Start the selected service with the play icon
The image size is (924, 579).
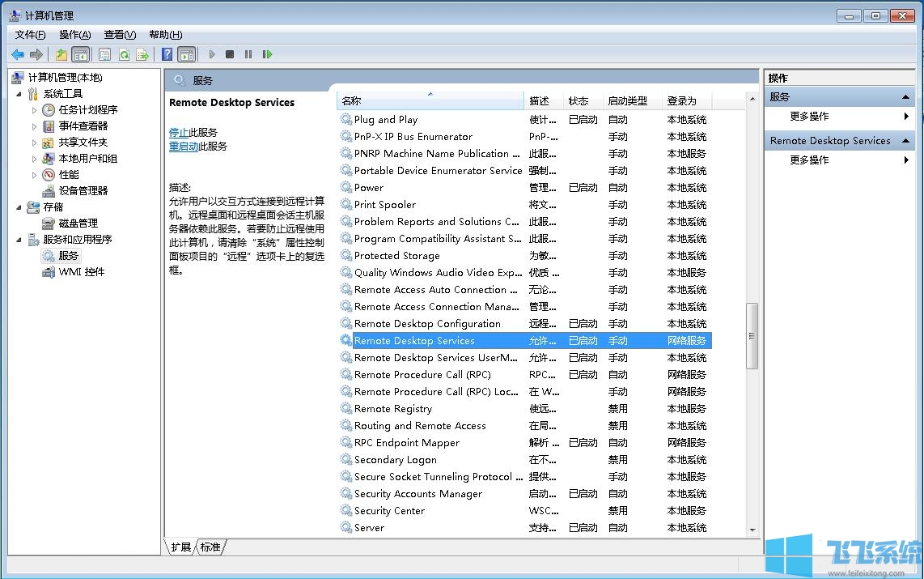(x=212, y=54)
